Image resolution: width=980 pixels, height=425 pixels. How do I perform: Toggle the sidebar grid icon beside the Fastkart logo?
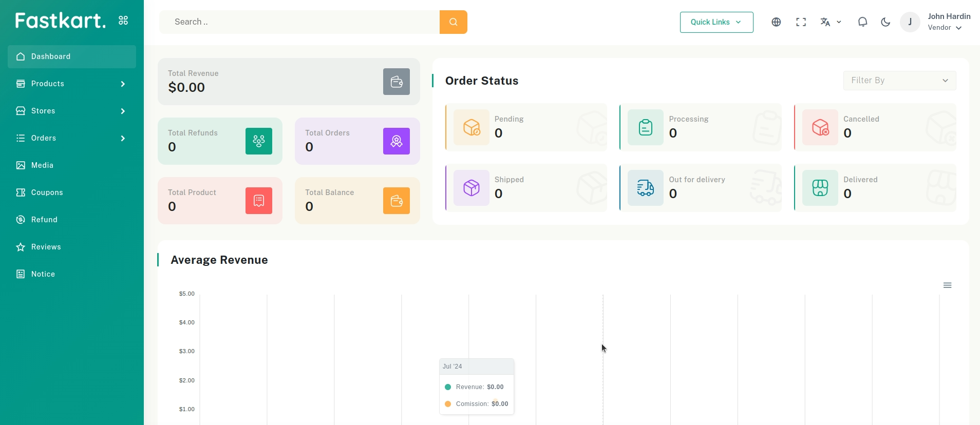(x=123, y=21)
